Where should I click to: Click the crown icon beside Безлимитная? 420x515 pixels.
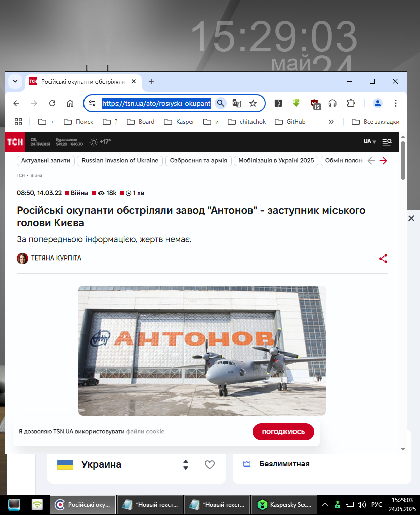point(247,464)
